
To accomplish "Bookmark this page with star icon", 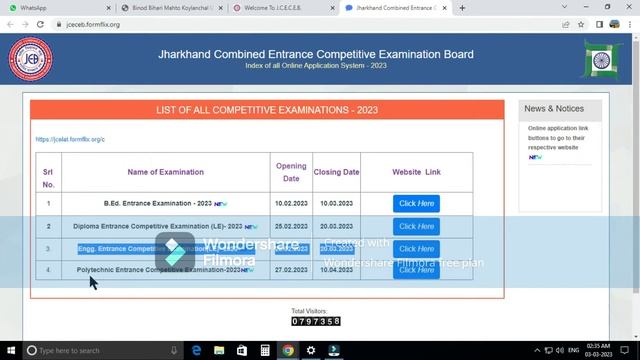I will pyautogui.click(x=581, y=24).
